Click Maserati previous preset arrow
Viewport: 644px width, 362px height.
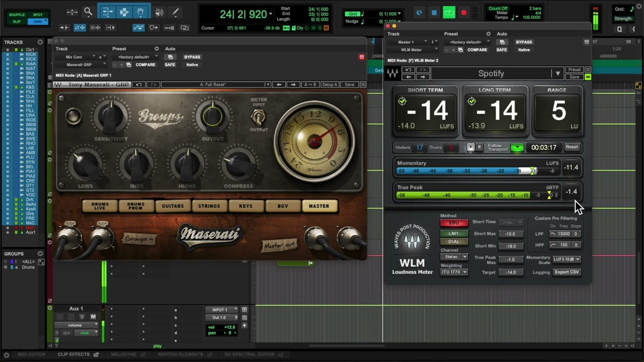[279, 84]
